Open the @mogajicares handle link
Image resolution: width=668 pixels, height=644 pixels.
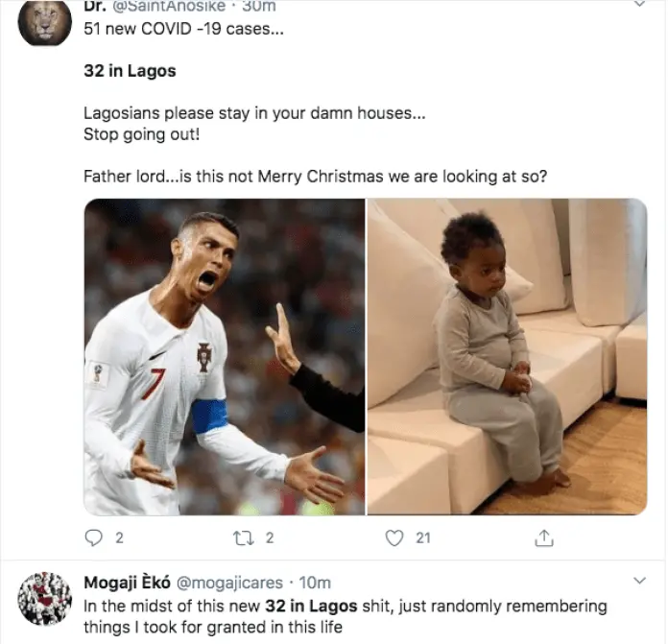(229, 583)
